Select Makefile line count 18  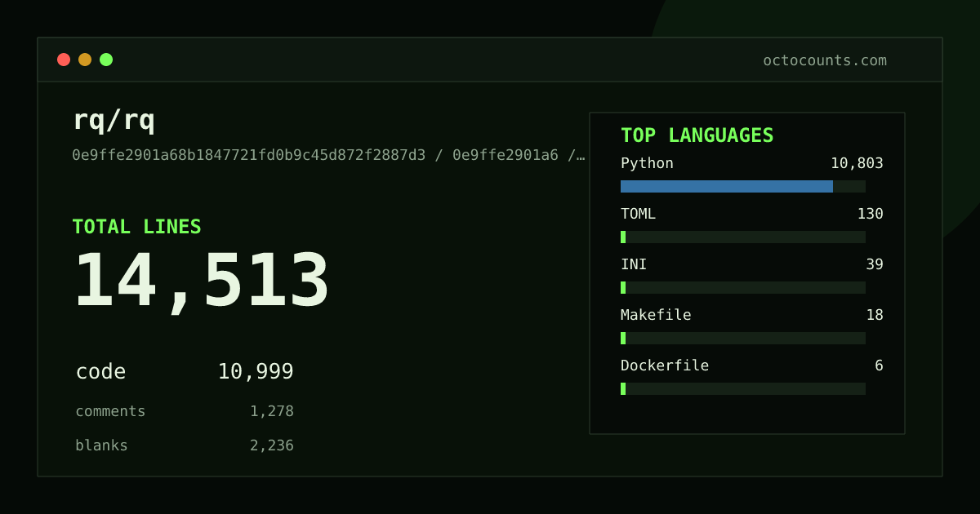tap(875, 315)
